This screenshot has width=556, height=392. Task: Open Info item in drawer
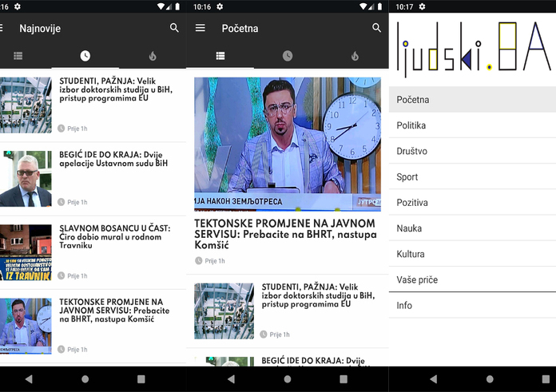tap(472, 305)
